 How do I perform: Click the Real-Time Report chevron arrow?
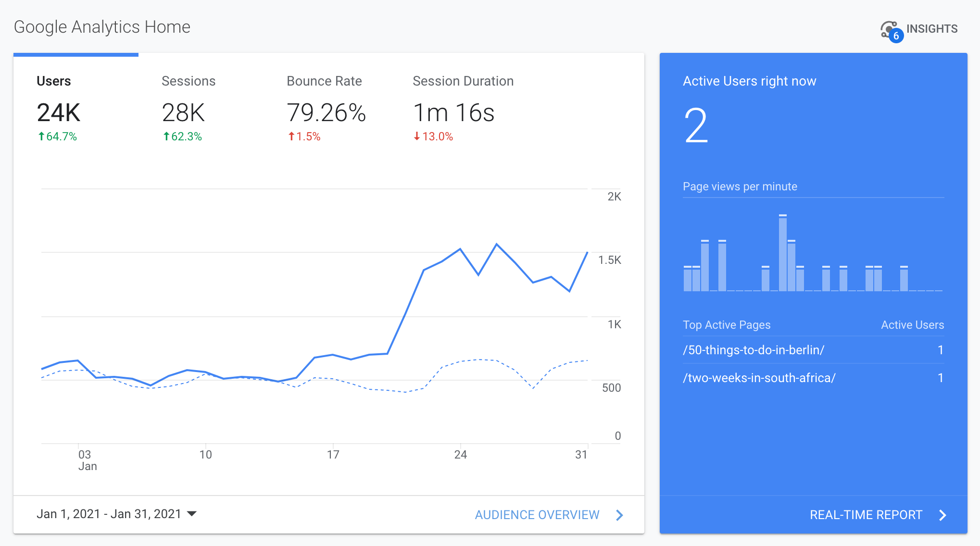click(942, 515)
